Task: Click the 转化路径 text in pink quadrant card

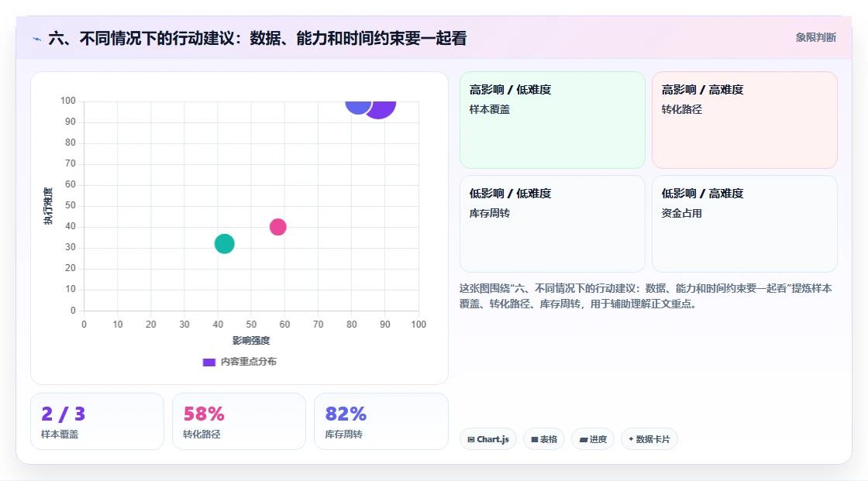Action: click(x=681, y=109)
